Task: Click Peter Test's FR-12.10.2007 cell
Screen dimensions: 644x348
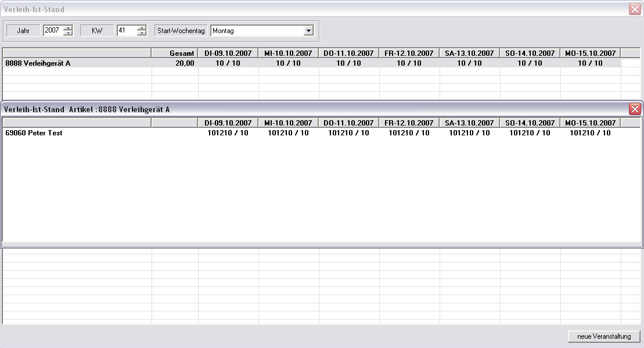Action: (x=409, y=133)
